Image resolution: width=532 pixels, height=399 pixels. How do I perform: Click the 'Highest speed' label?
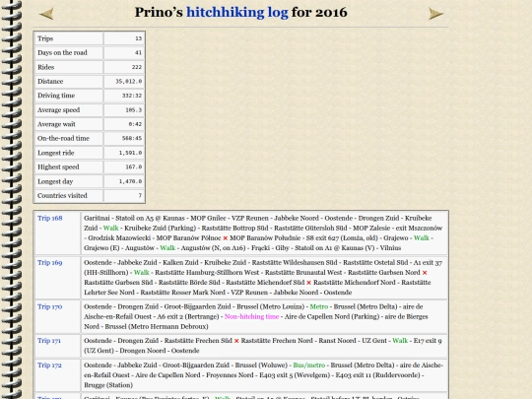point(58,167)
